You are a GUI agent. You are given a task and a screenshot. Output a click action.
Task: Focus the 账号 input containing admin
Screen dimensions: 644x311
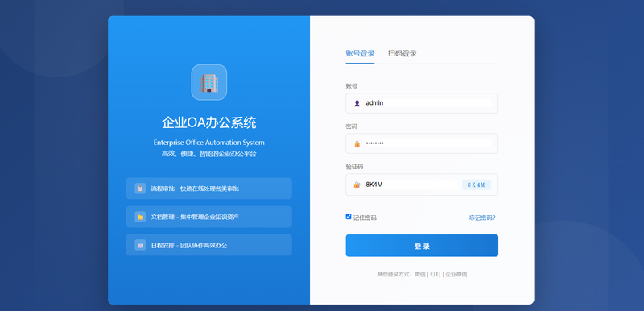422,103
